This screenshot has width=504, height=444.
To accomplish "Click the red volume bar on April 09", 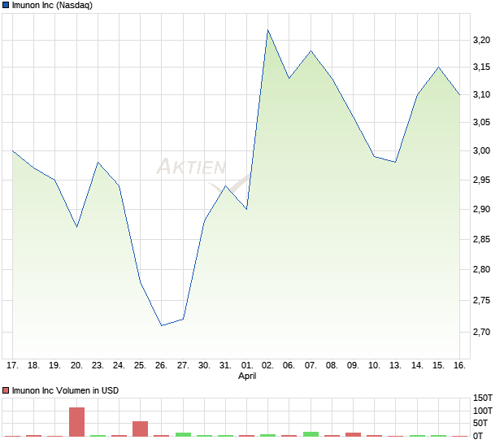I will (x=354, y=434).
